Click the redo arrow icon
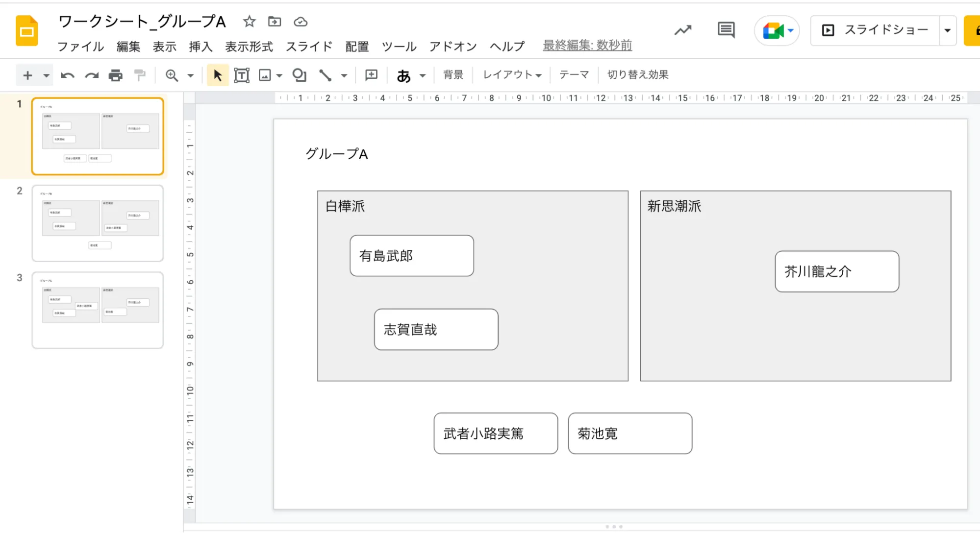The width and height of the screenshot is (980, 533). (x=92, y=75)
